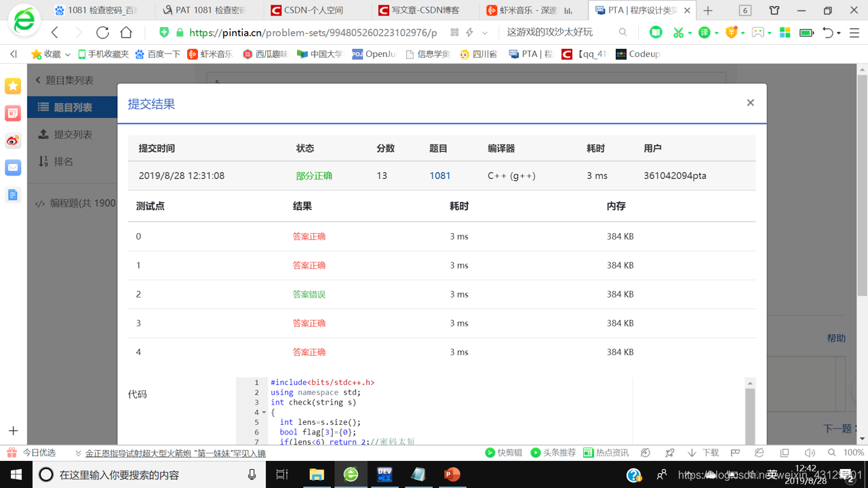This screenshot has height=488, width=868.
Task: Open the blue mail sidebar icon
Action: [x=13, y=167]
